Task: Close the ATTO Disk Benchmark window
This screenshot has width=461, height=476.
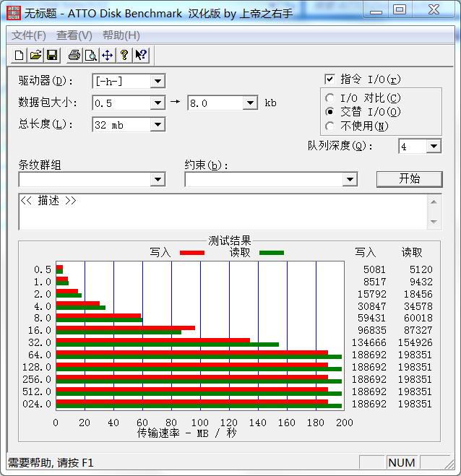Action: click(x=434, y=10)
